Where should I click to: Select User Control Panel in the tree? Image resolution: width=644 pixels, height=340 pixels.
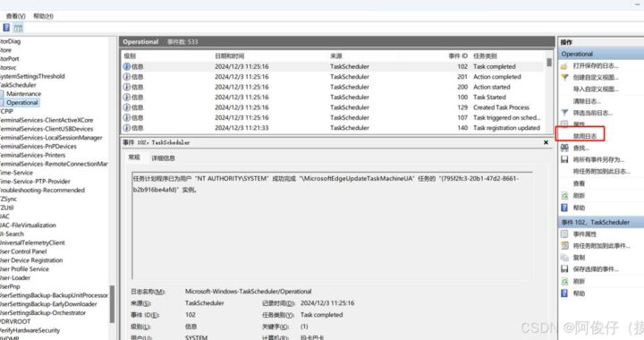coord(23,251)
